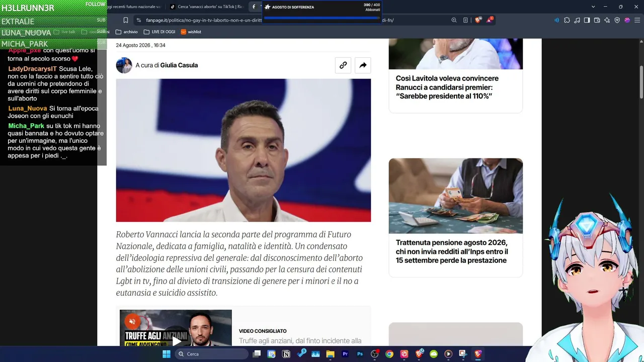Open the Extensions puzzle icon
Viewport: 644px width, 362px height.
point(567,20)
